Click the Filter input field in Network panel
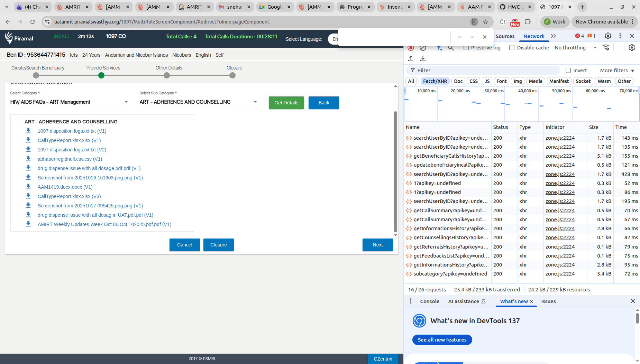This screenshot has height=364, width=640. (x=484, y=71)
